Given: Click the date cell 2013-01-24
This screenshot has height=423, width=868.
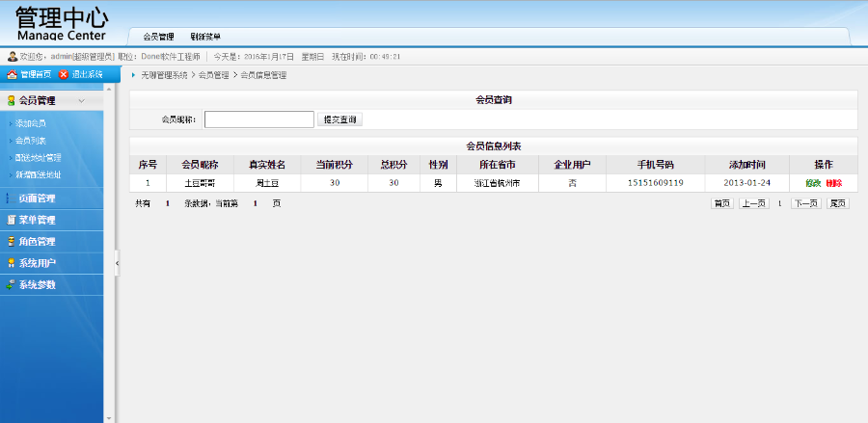Looking at the screenshot, I should pos(747,183).
